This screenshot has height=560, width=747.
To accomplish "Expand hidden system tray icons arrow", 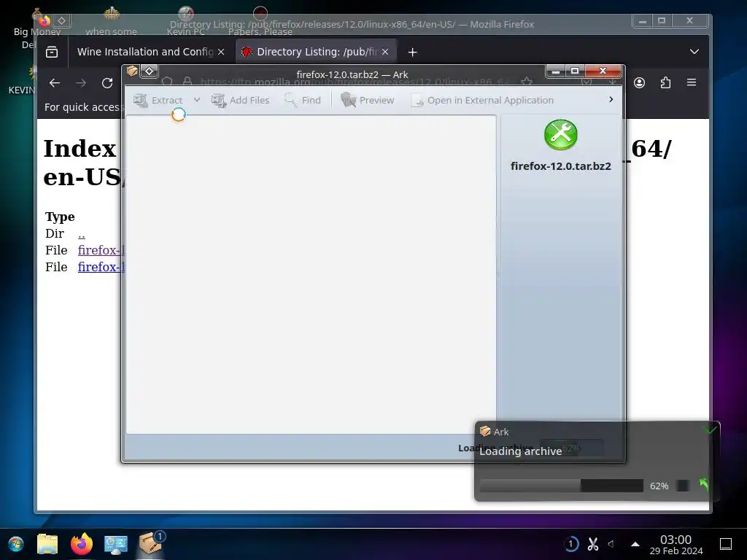I will pyautogui.click(x=635, y=544).
